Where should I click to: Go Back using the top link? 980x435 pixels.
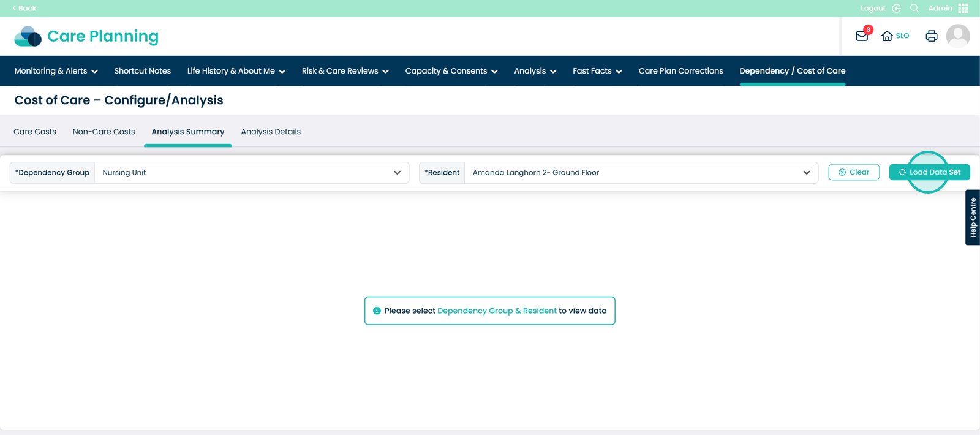[x=24, y=8]
